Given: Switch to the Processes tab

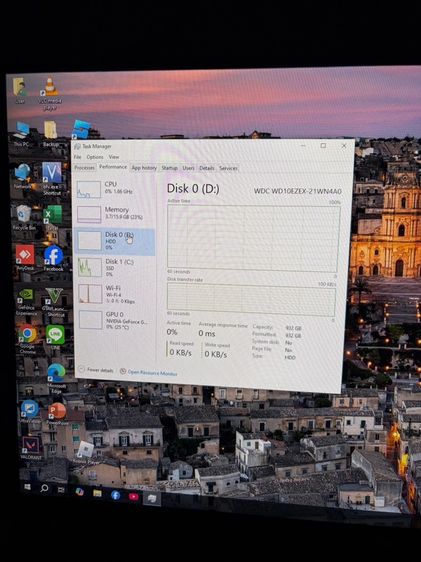Looking at the screenshot, I should [x=85, y=167].
